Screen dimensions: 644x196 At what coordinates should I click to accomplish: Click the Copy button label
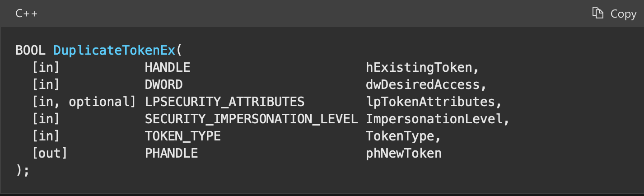[623, 14]
